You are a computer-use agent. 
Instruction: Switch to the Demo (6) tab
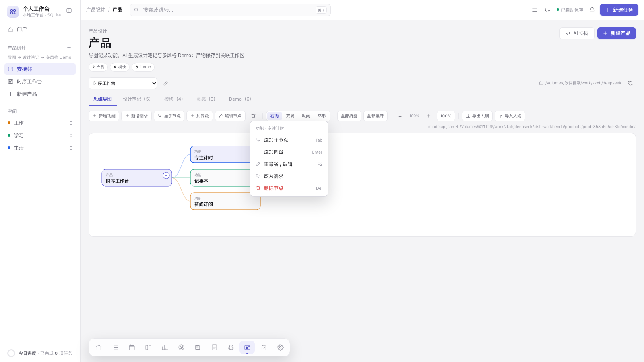tap(240, 99)
